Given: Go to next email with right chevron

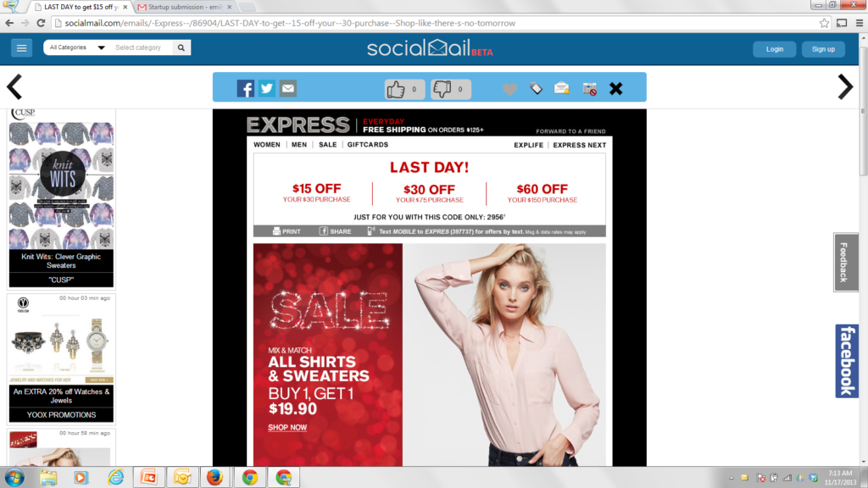Looking at the screenshot, I should (x=845, y=87).
